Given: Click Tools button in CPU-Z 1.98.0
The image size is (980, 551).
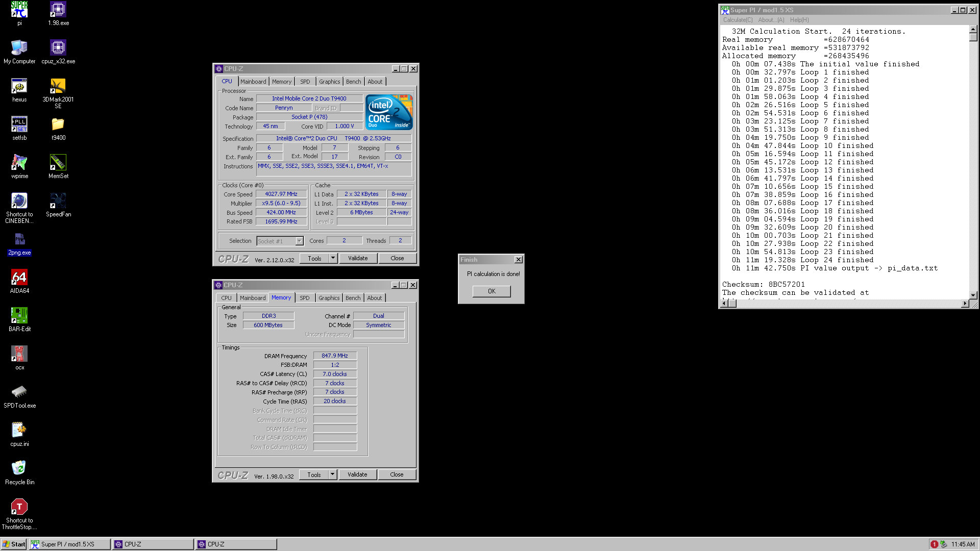Looking at the screenshot, I should pos(314,474).
